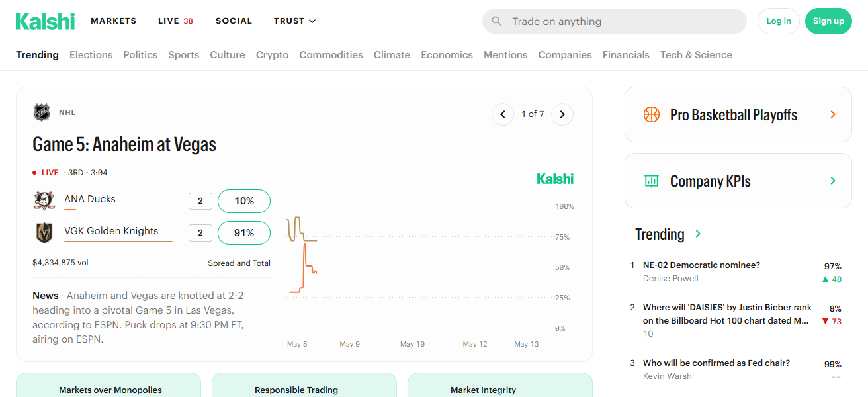Image resolution: width=868 pixels, height=397 pixels.
Task: Click the Trending section heading
Action: click(x=660, y=234)
